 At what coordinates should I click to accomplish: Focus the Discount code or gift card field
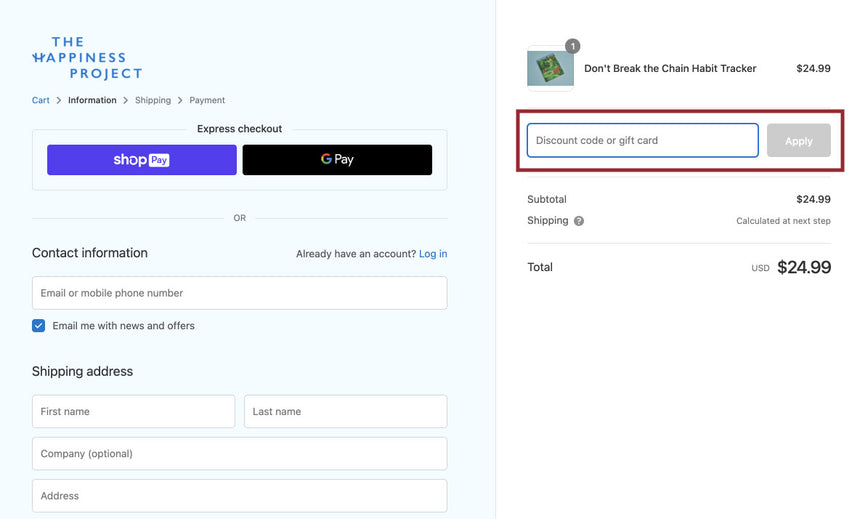[643, 140]
